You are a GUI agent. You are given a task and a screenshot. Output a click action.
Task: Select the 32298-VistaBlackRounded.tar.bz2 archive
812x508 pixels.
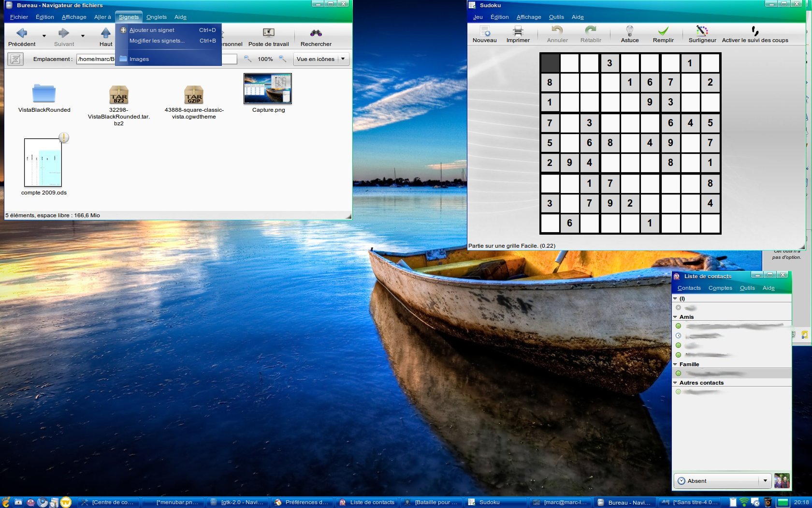click(x=119, y=95)
